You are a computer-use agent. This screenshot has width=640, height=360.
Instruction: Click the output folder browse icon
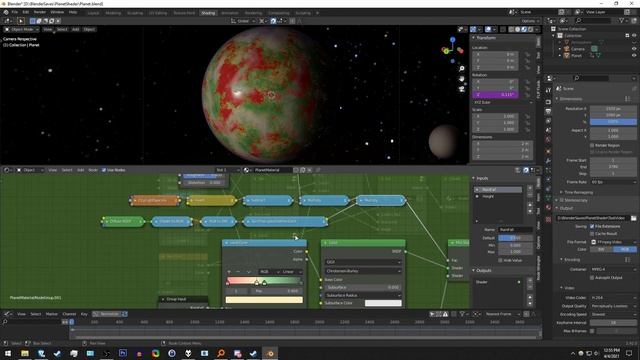[x=633, y=218]
